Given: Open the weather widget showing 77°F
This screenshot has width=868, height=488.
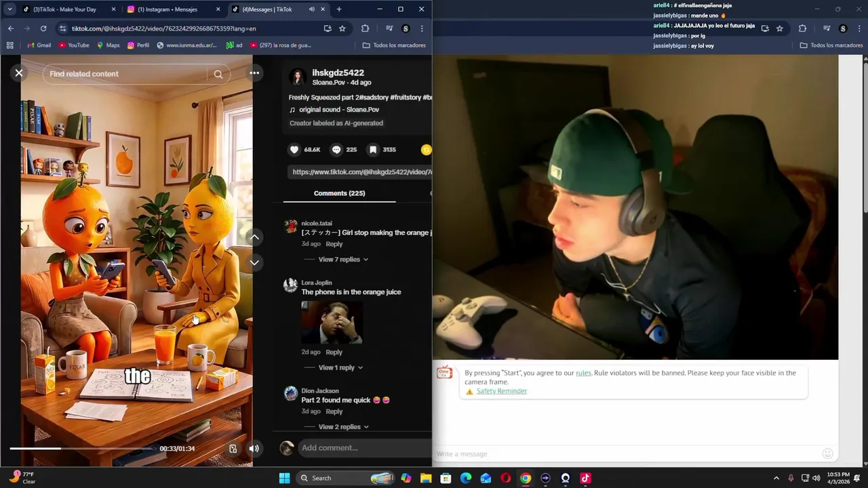Looking at the screenshot, I should pyautogui.click(x=22, y=478).
